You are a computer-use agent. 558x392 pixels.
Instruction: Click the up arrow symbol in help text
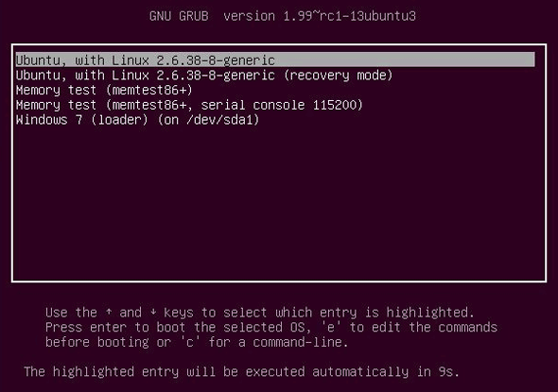(109, 313)
